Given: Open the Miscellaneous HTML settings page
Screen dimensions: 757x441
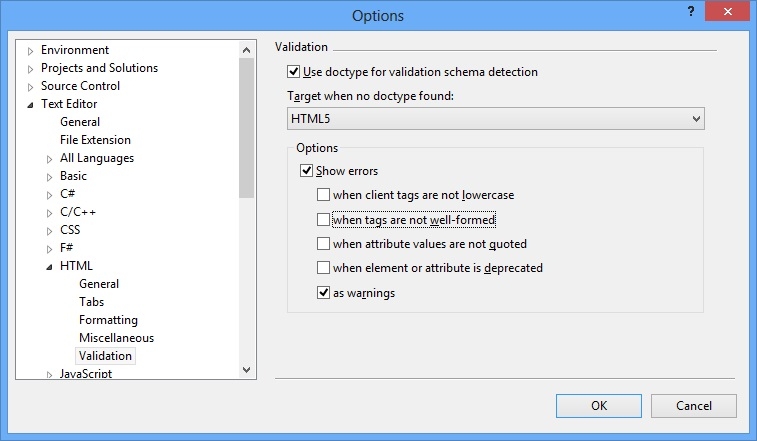Looking at the screenshot, I should click(116, 338).
